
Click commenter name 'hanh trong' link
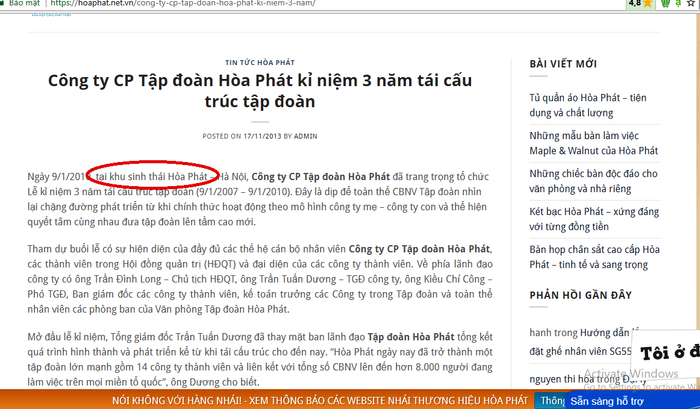click(x=553, y=332)
